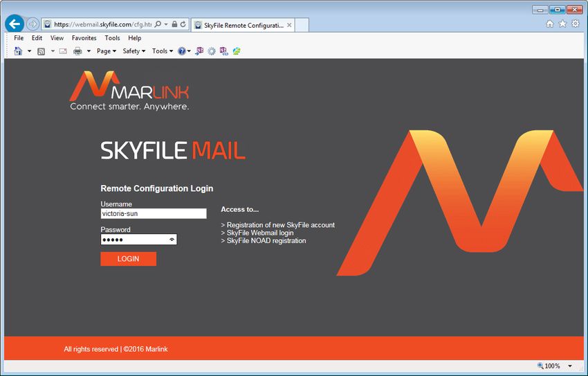
Task: Open a new blank tab
Action: 302,25
